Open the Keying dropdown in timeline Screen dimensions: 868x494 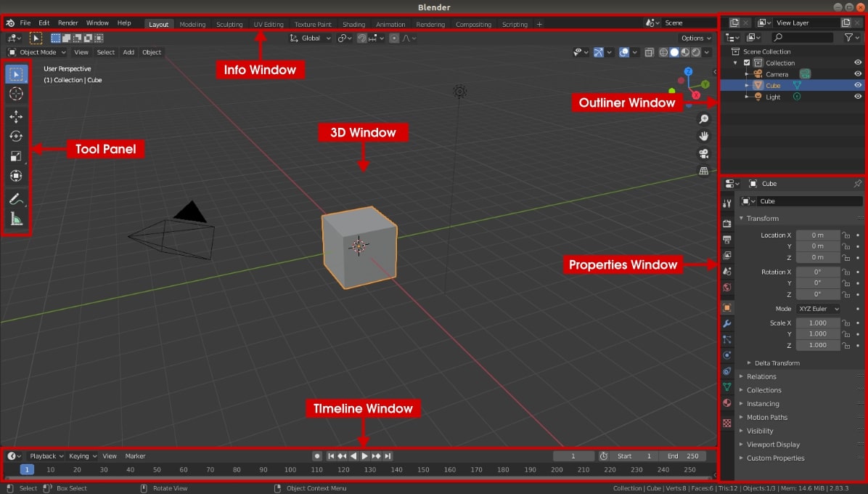[x=83, y=456]
